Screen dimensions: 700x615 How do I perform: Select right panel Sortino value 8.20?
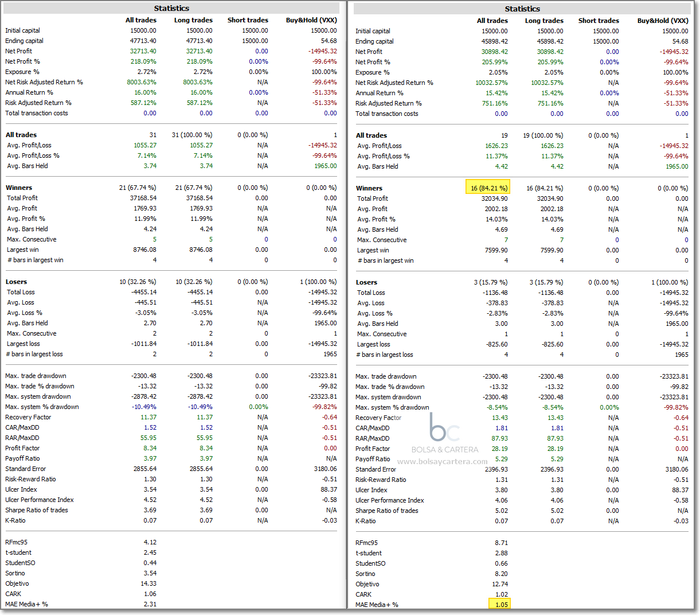pos(502,574)
